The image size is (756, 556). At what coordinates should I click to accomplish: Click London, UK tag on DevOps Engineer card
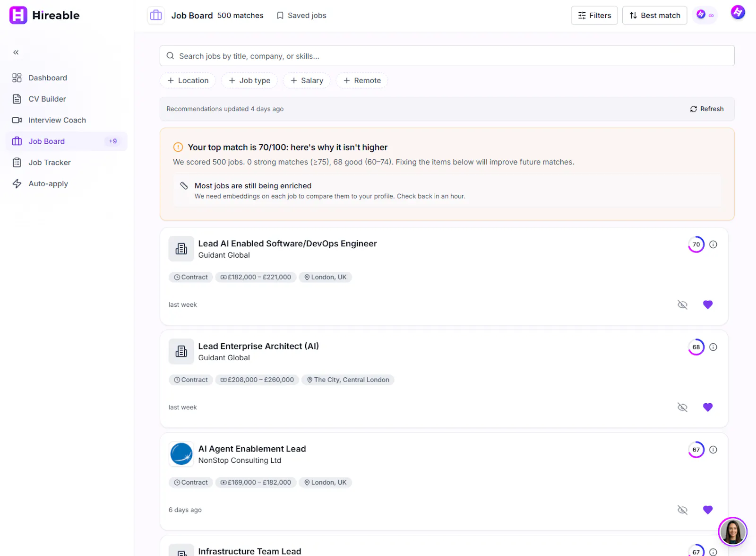[325, 277]
